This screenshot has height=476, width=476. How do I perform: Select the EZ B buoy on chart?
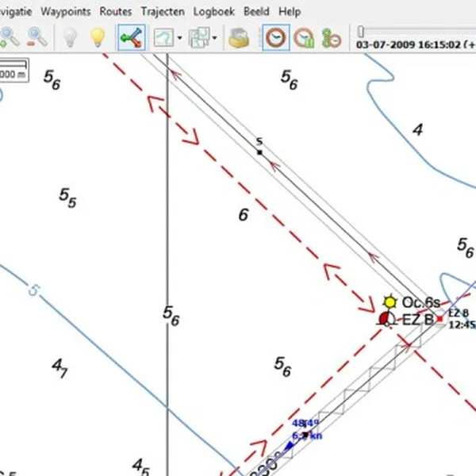[386, 319]
